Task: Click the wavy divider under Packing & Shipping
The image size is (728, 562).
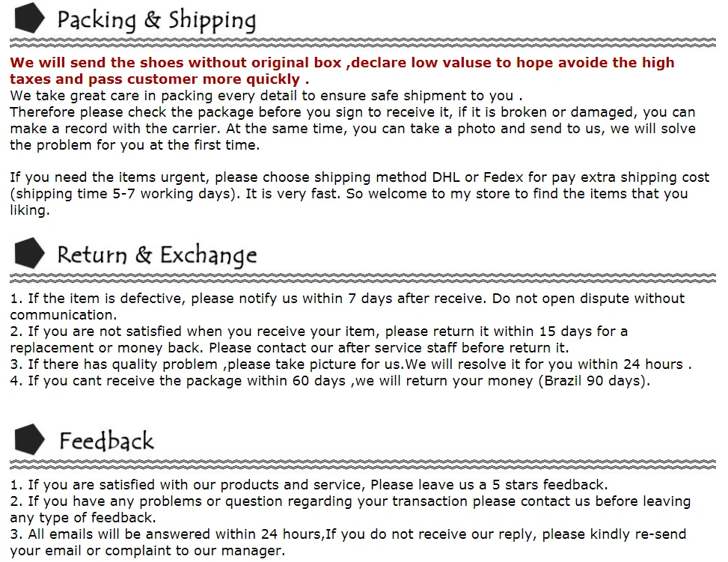Action: click(x=363, y=43)
